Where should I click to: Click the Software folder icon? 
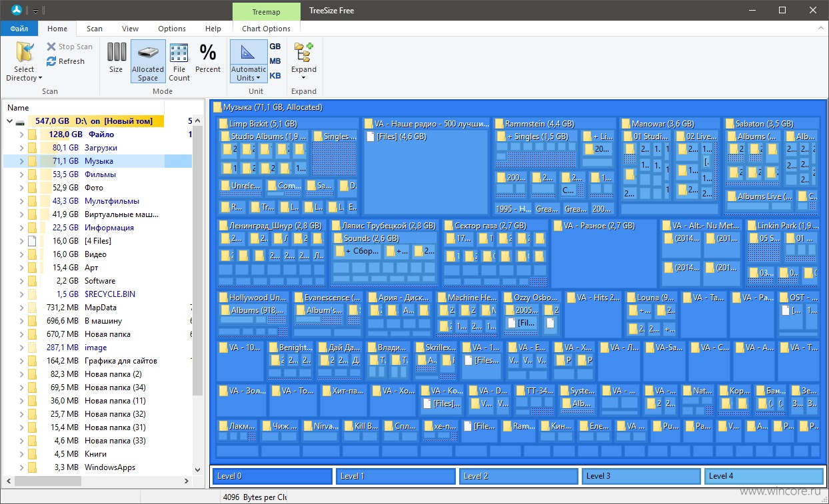(32, 281)
